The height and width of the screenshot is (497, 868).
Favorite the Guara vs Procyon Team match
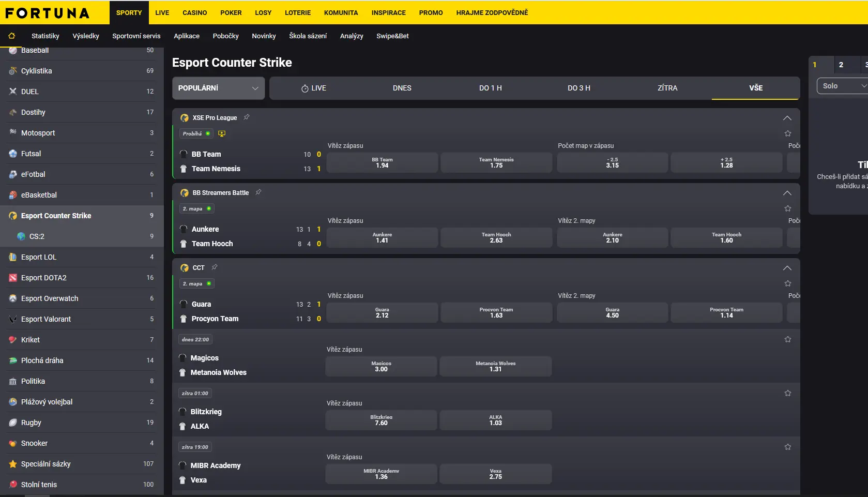point(788,283)
